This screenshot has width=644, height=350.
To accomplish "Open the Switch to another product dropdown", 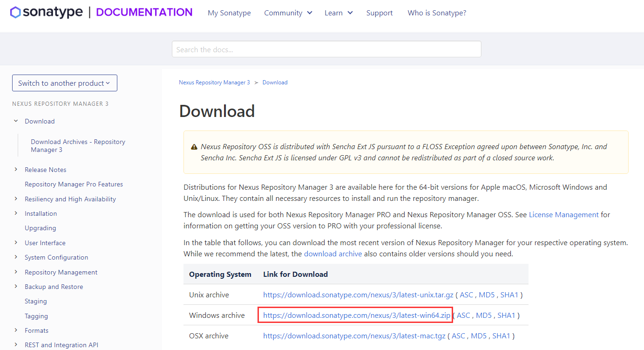I will click(x=65, y=83).
